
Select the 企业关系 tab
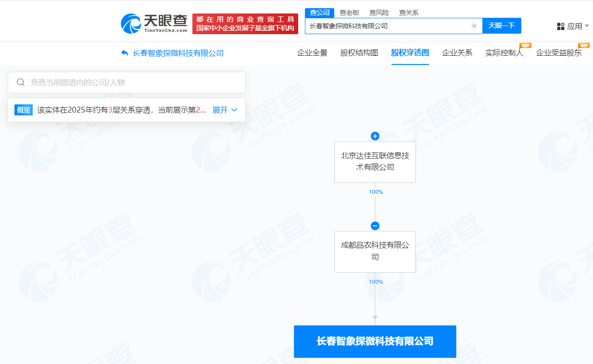click(457, 53)
